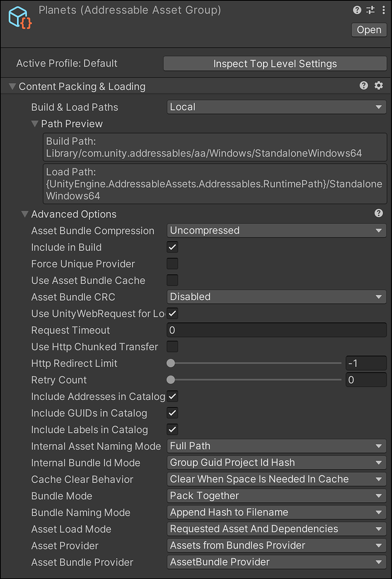This screenshot has height=579, width=392.
Task: Click the help icon on Content Packing header
Action: (364, 85)
